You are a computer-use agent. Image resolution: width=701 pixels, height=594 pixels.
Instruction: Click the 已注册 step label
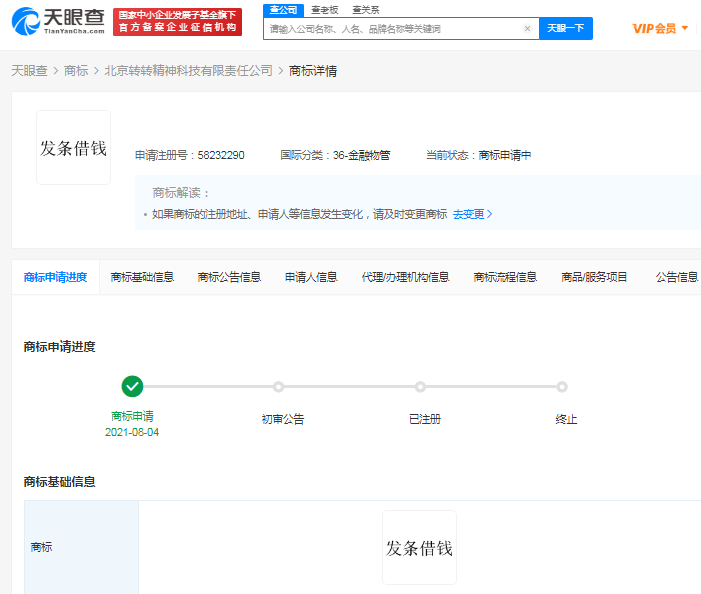click(425, 419)
